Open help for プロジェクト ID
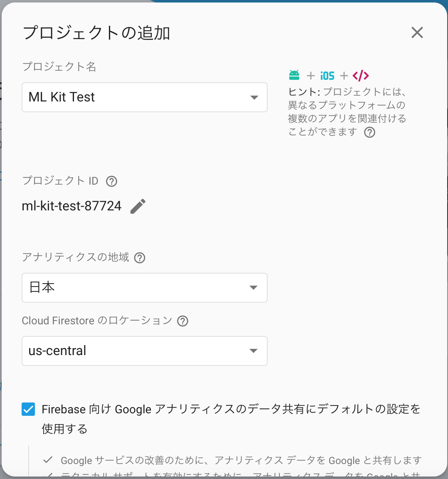 (111, 181)
